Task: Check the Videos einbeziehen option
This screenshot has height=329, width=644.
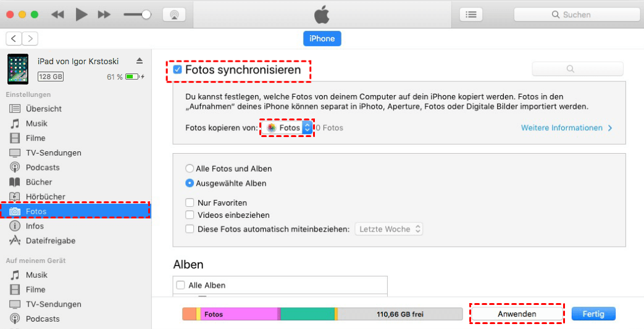Action: 190,215
